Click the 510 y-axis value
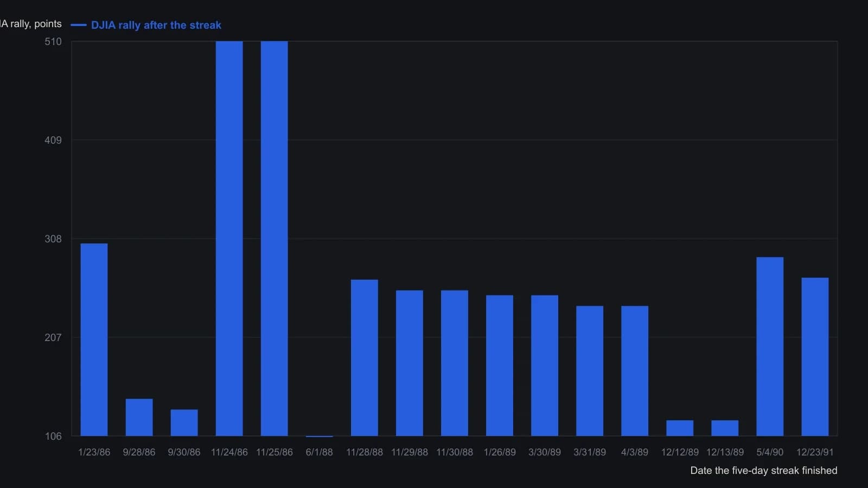 [x=53, y=42]
